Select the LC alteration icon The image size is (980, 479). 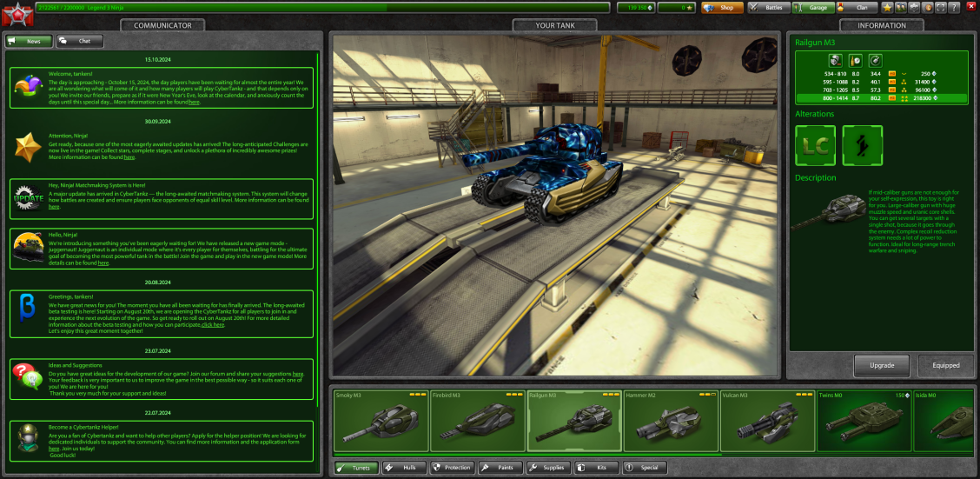816,145
